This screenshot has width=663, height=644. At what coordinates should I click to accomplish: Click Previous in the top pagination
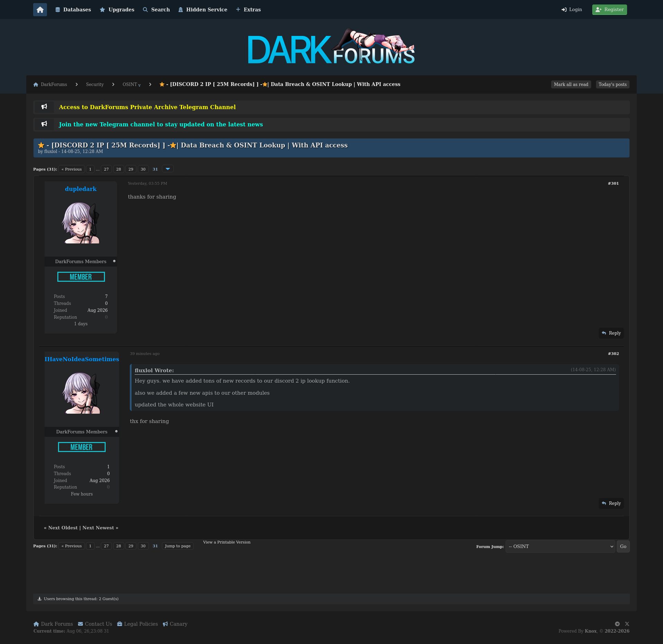71,169
